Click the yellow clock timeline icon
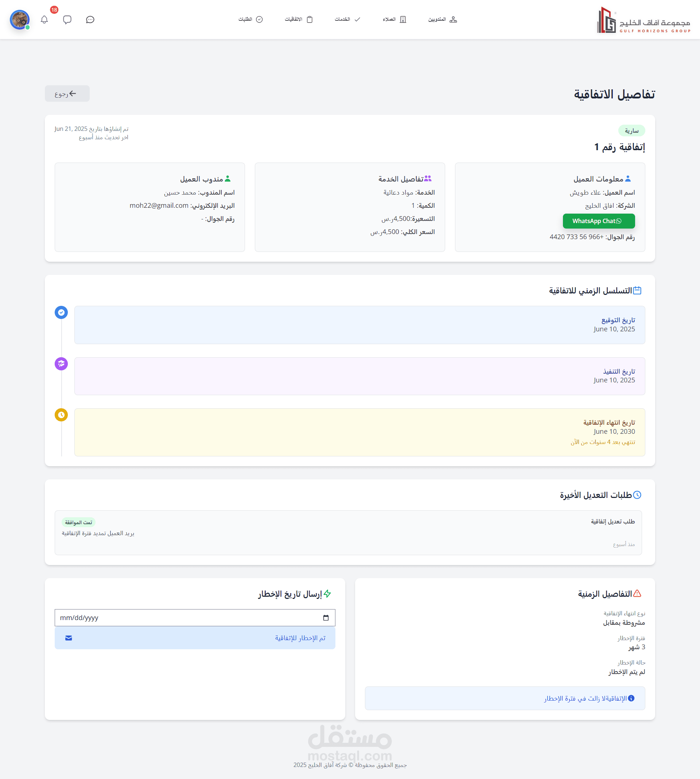 (61, 415)
